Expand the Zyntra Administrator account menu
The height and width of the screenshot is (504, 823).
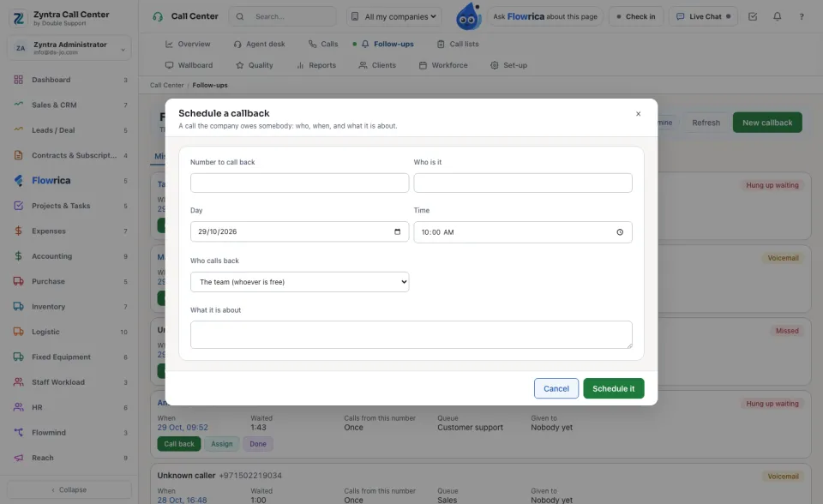point(69,48)
